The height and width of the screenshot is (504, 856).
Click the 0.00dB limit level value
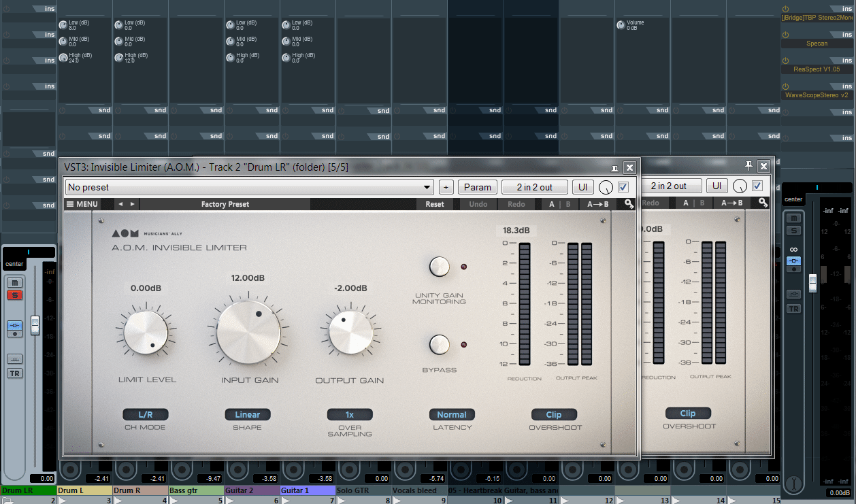[146, 288]
